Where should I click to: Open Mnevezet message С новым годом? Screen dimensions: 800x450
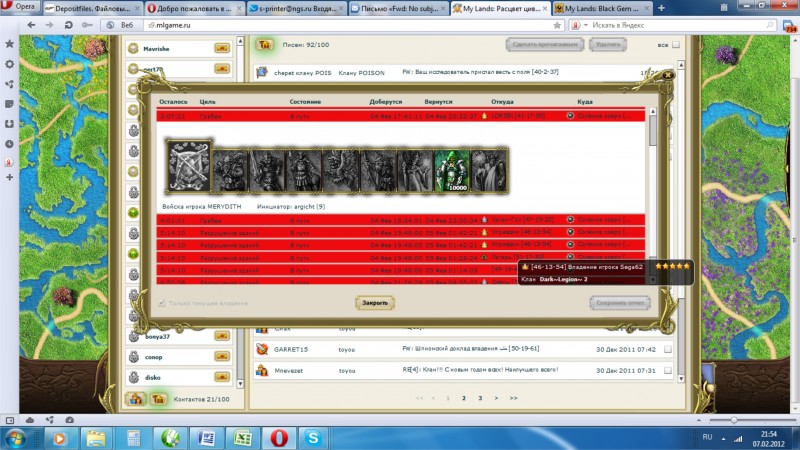tap(480, 370)
